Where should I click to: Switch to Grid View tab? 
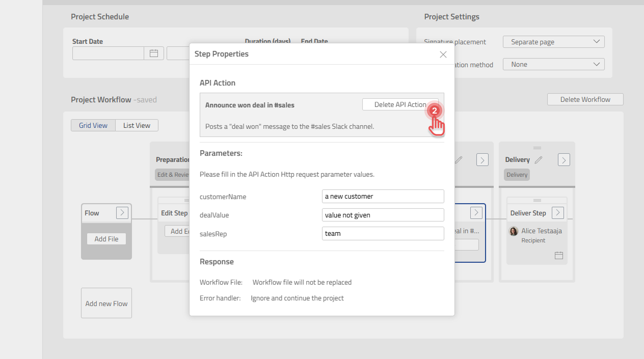click(93, 125)
